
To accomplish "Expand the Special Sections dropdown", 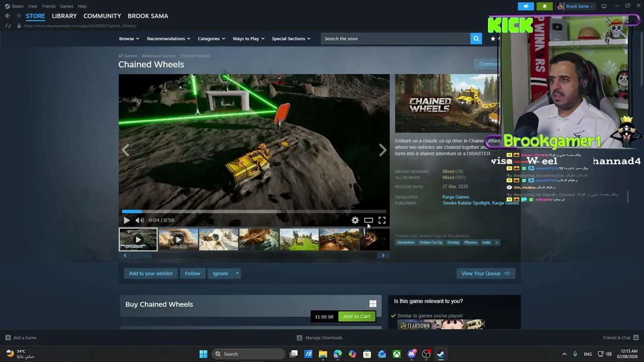I will (x=291, y=39).
